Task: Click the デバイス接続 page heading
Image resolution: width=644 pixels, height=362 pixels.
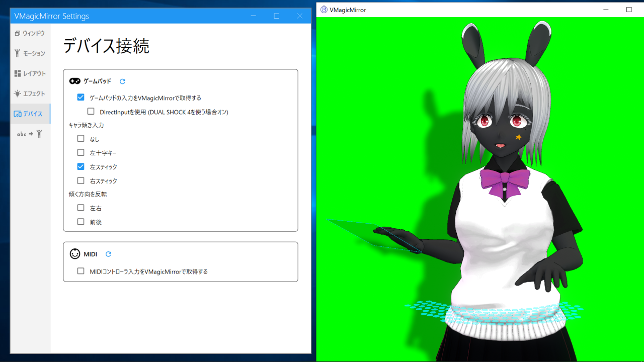Action: [x=106, y=46]
